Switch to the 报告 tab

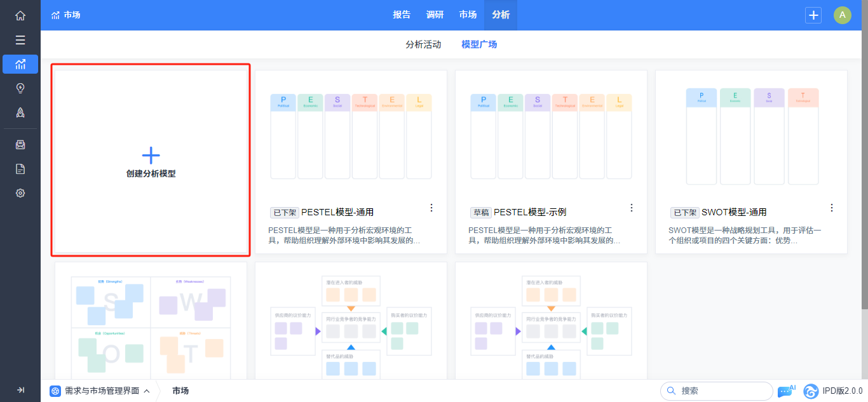pos(402,15)
